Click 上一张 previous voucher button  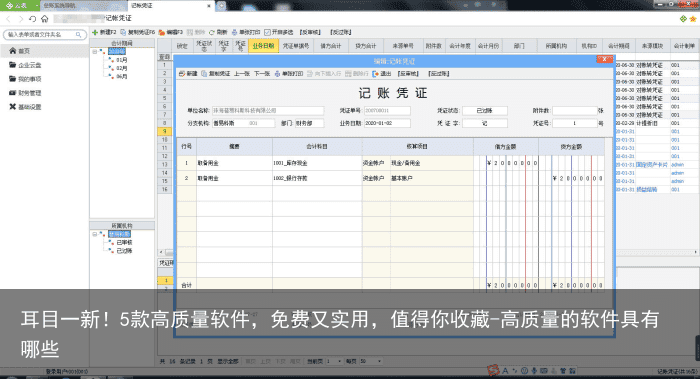242,74
